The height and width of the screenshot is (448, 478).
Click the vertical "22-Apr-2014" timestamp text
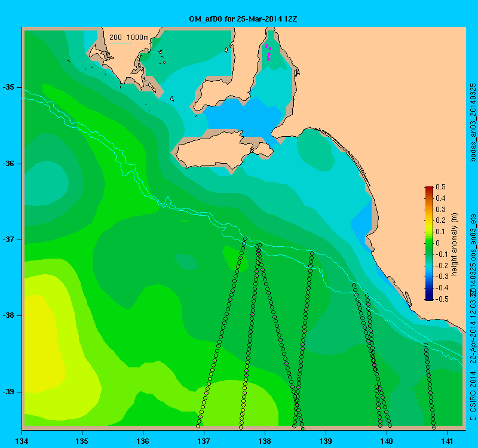(x=473, y=342)
